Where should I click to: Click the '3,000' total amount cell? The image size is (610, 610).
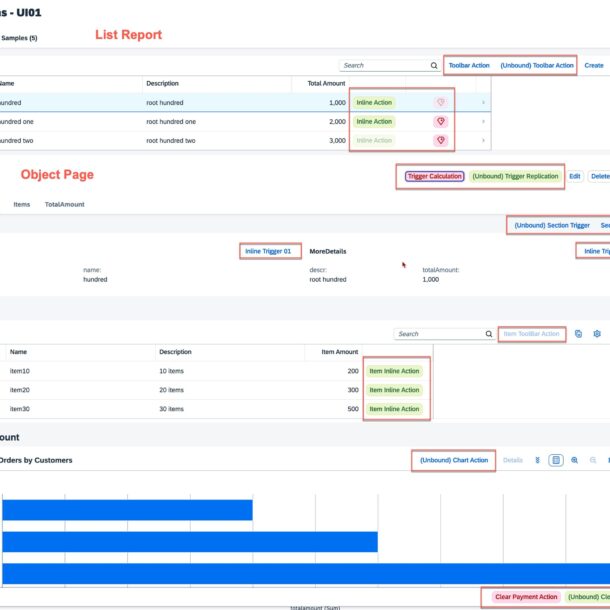pos(337,140)
